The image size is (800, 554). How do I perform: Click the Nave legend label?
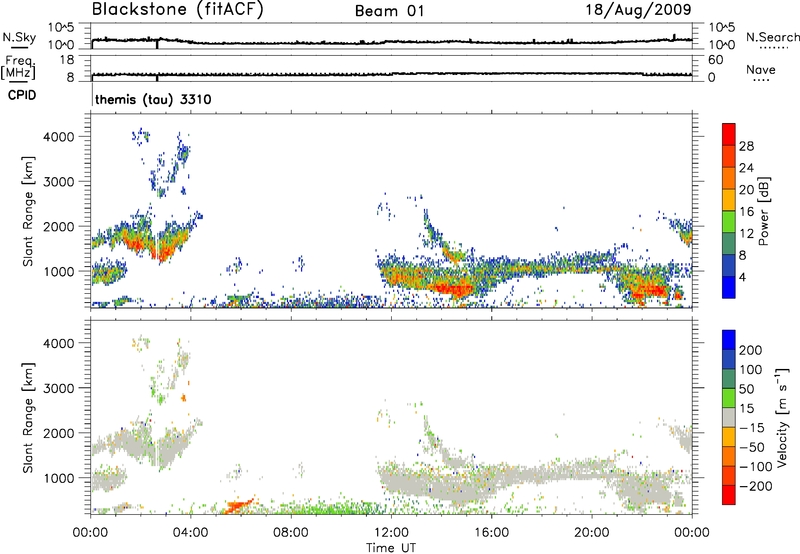tap(761, 69)
